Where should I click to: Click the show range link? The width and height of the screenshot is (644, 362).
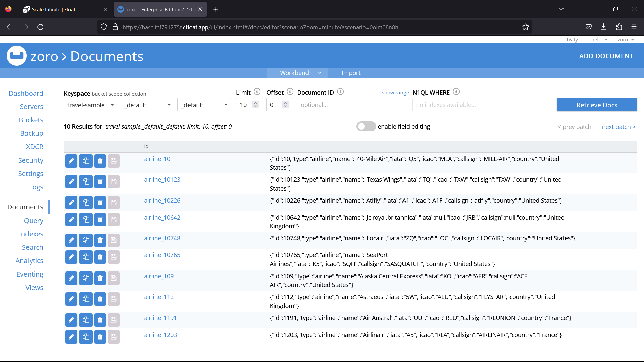[395, 92]
